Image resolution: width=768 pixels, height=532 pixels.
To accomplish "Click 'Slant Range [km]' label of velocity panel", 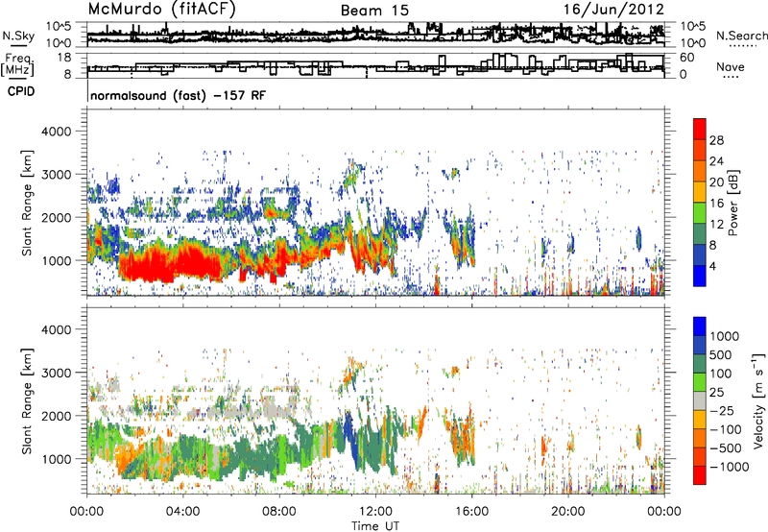I will coord(27,400).
